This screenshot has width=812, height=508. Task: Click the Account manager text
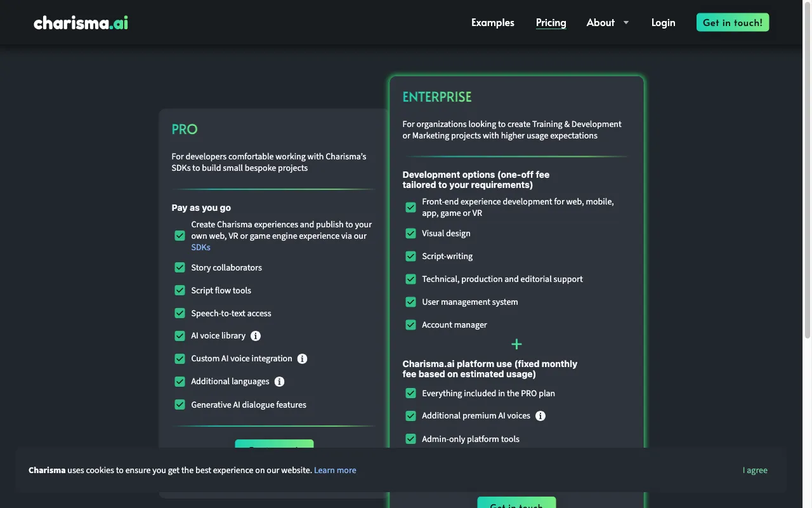455,324
